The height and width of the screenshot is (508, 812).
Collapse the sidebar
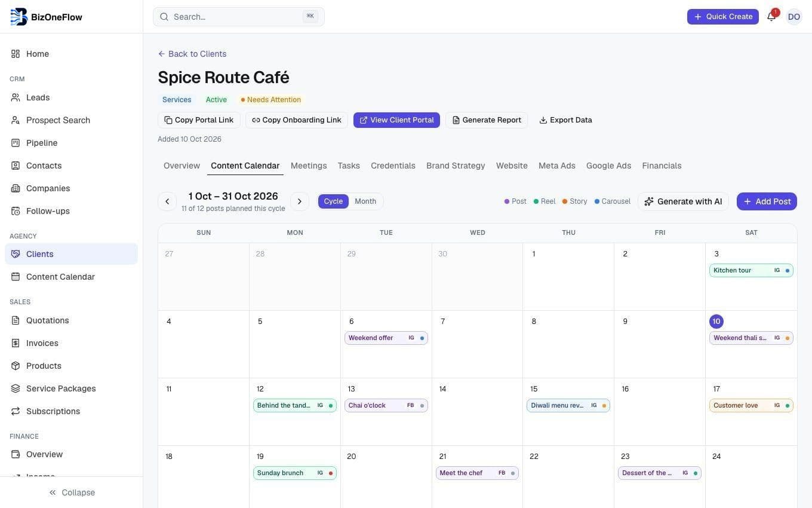pos(72,492)
